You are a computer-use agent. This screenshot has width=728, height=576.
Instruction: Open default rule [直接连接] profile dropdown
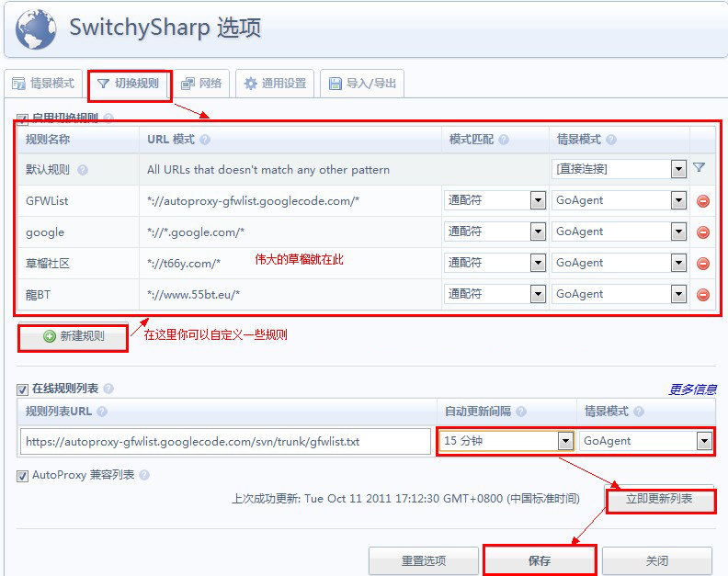619,169
